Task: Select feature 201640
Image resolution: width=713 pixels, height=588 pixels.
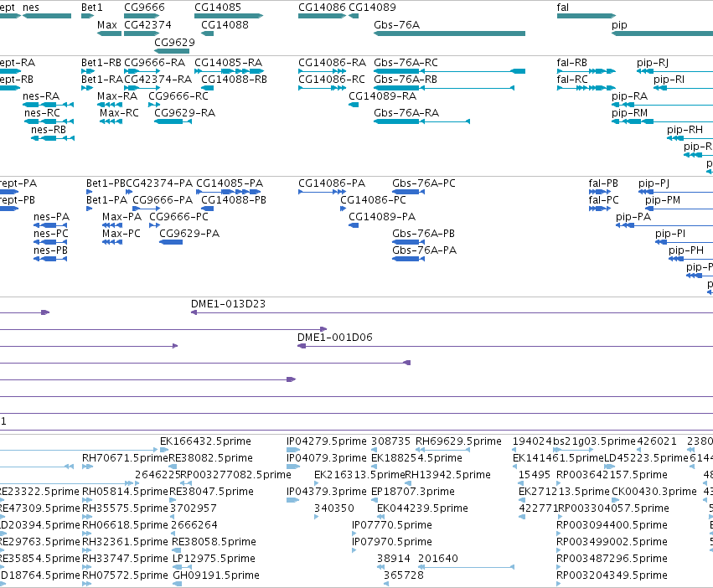Action: point(438,559)
